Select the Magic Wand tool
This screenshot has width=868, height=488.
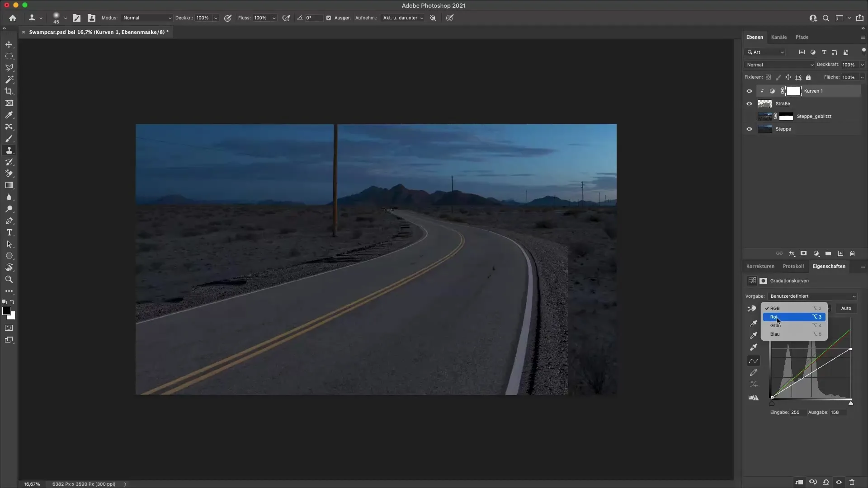point(9,80)
